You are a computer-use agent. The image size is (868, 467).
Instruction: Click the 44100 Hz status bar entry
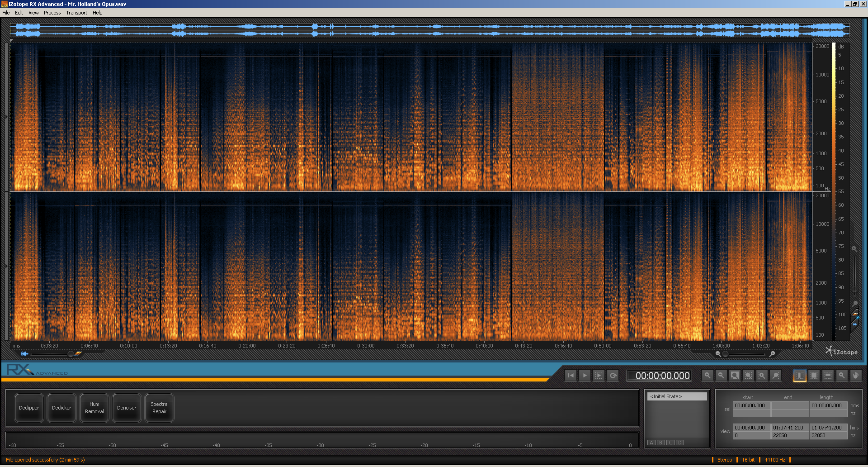[x=774, y=460]
